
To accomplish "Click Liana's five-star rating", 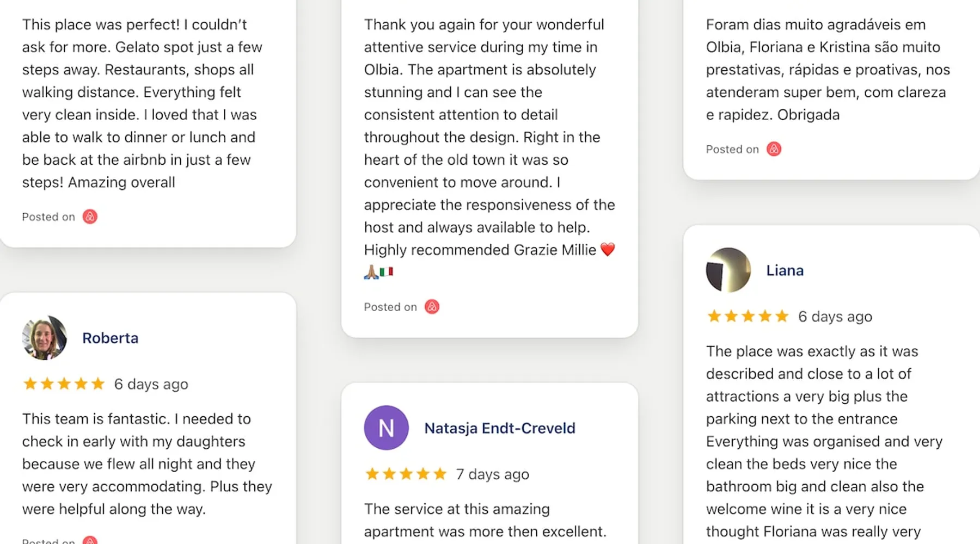I will [748, 316].
